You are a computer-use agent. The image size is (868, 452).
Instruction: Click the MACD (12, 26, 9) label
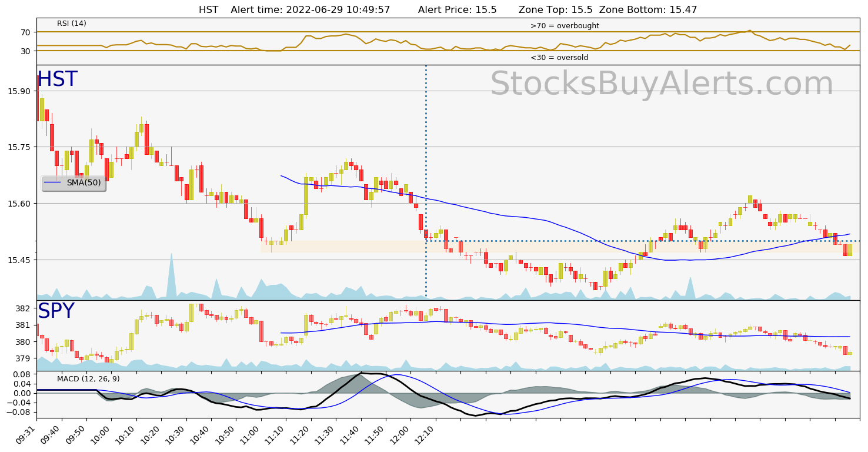coord(88,379)
